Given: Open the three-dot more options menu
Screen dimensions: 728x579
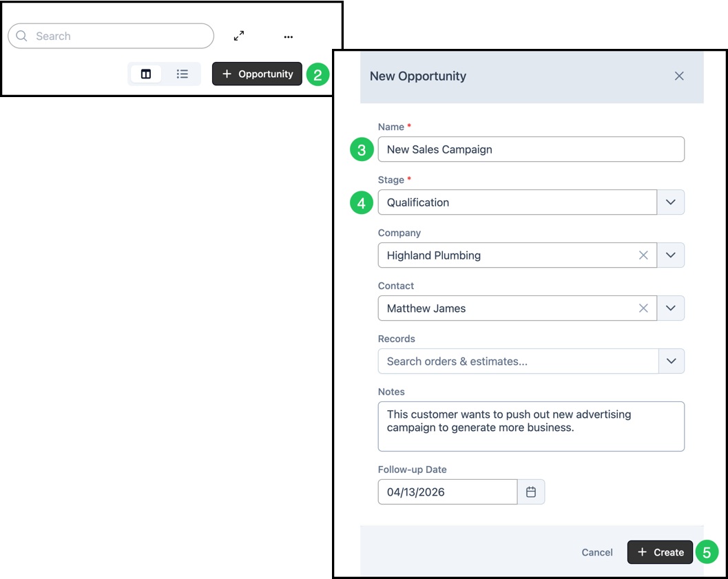Looking at the screenshot, I should (289, 36).
